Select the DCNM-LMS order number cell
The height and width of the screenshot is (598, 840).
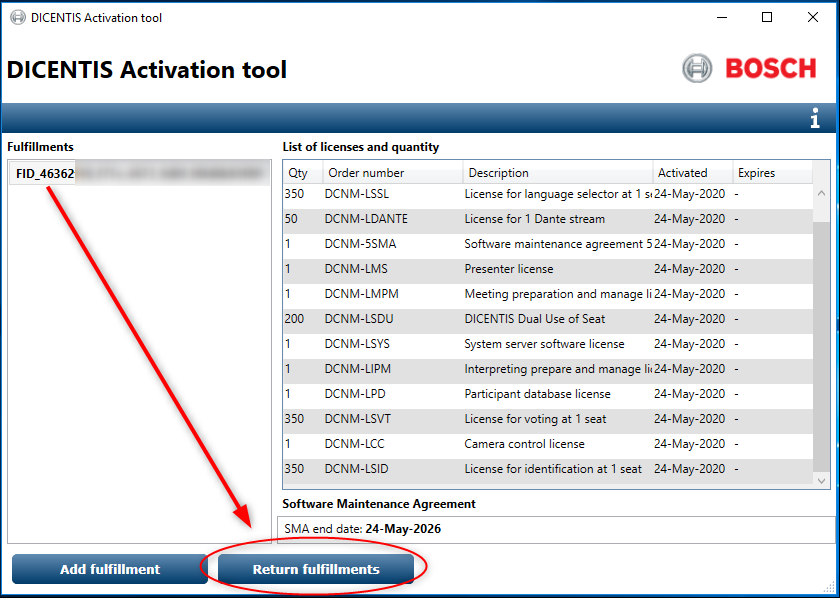[x=356, y=268]
